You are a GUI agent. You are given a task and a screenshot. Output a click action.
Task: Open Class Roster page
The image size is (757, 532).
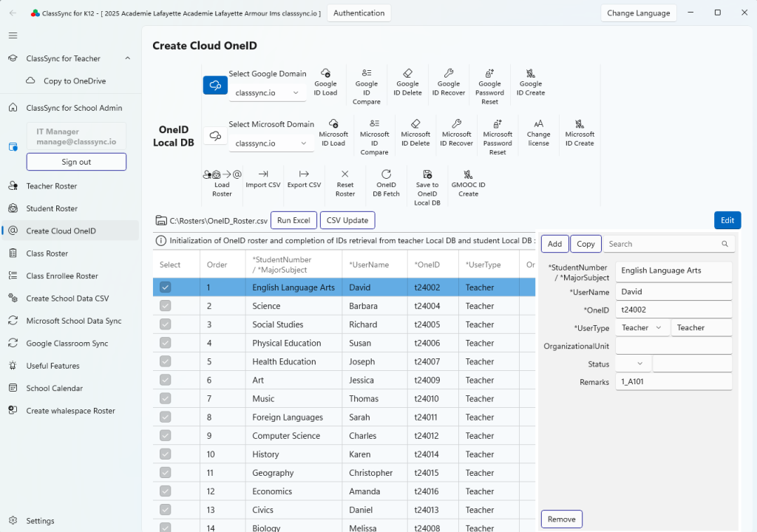point(70,253)
